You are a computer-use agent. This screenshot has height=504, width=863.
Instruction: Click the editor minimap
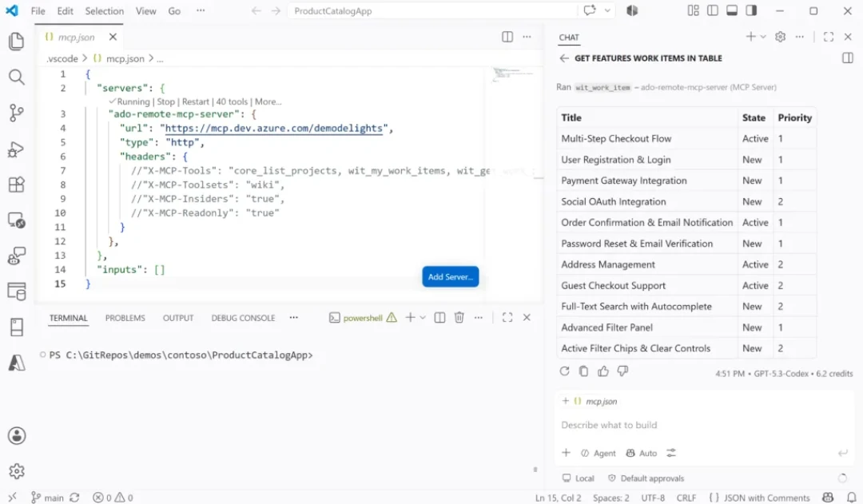coord(513,74)
